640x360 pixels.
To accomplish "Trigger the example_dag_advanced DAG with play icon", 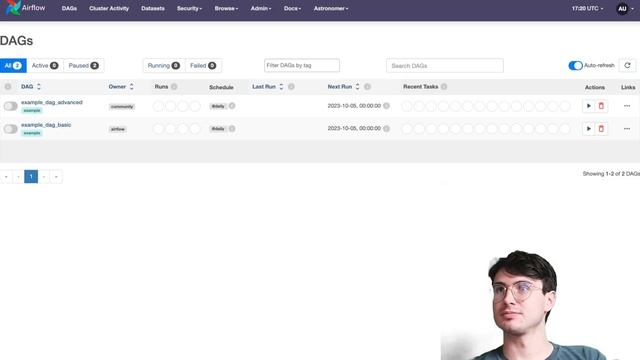I will click(x=589, y=106).
